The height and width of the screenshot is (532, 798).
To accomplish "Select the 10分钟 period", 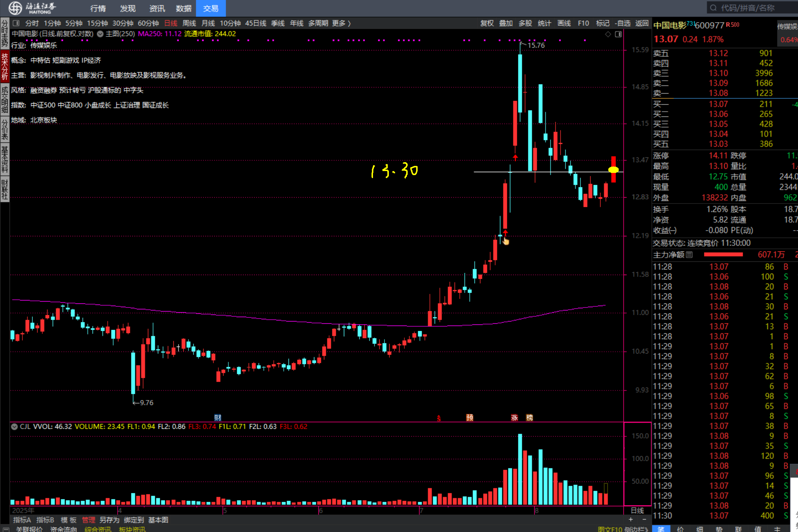I will [230, 23].
